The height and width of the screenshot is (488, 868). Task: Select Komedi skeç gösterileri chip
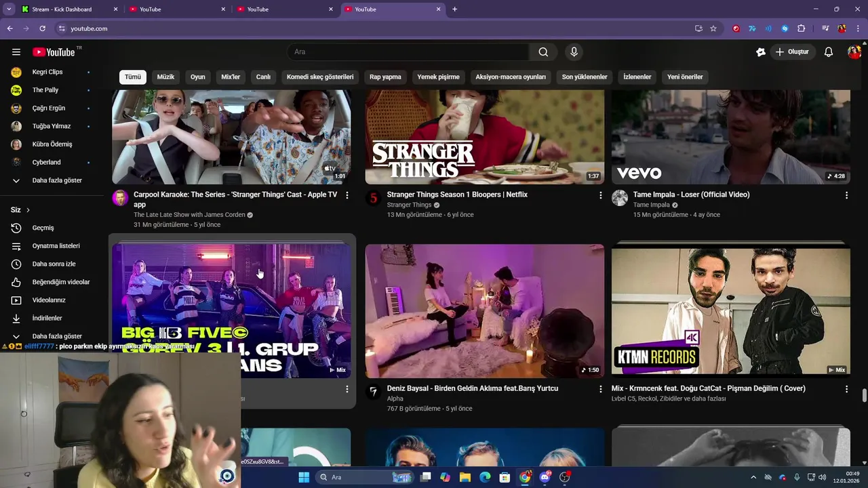point(320,77)
